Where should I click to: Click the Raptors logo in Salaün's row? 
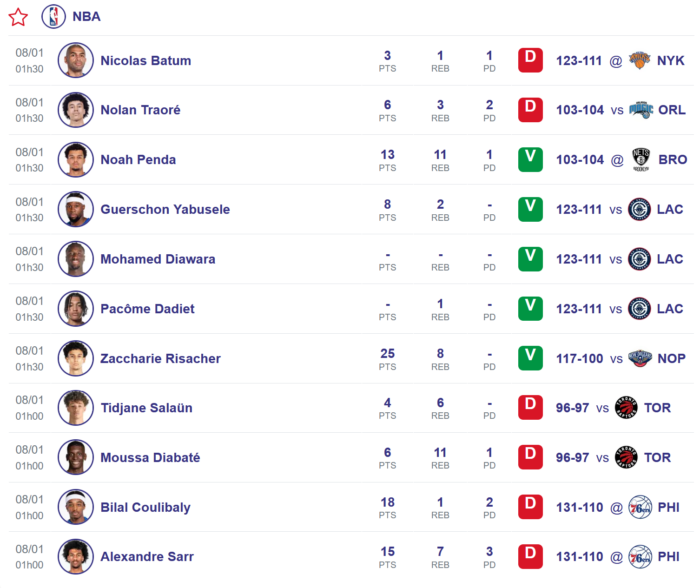(626, 408)
